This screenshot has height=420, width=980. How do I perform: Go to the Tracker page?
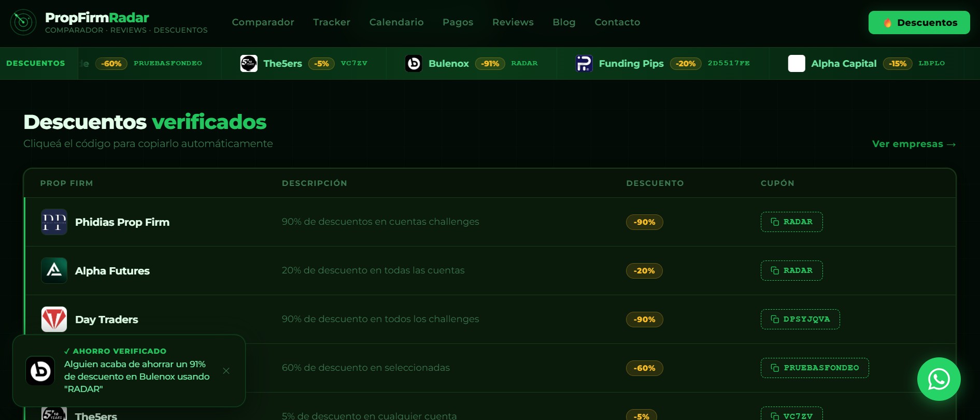[x=332, y=22]
